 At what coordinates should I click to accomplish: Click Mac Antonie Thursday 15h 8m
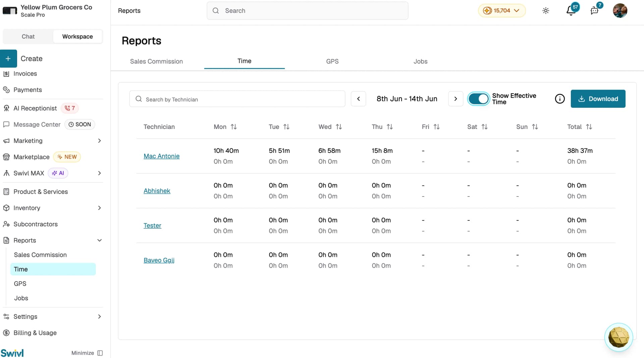[x=382, y=151]
